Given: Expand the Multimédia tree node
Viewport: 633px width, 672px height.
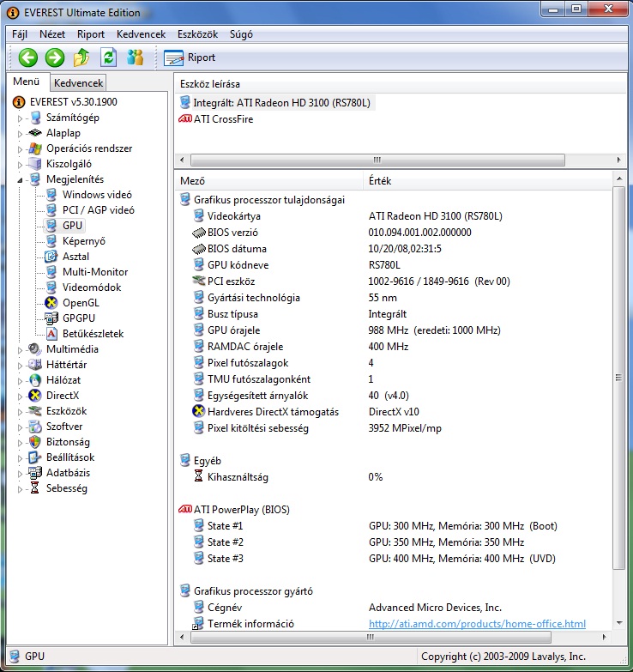Looking at the screenshot, I should tap(20, 349).
